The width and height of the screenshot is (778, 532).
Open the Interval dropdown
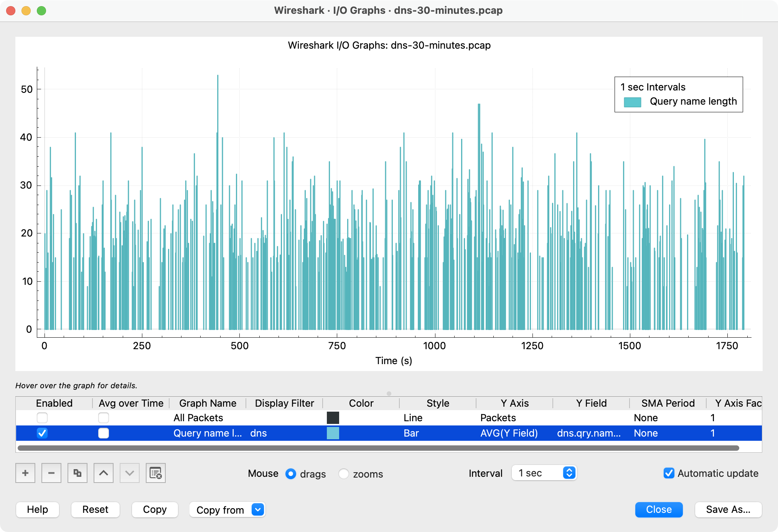569,473
